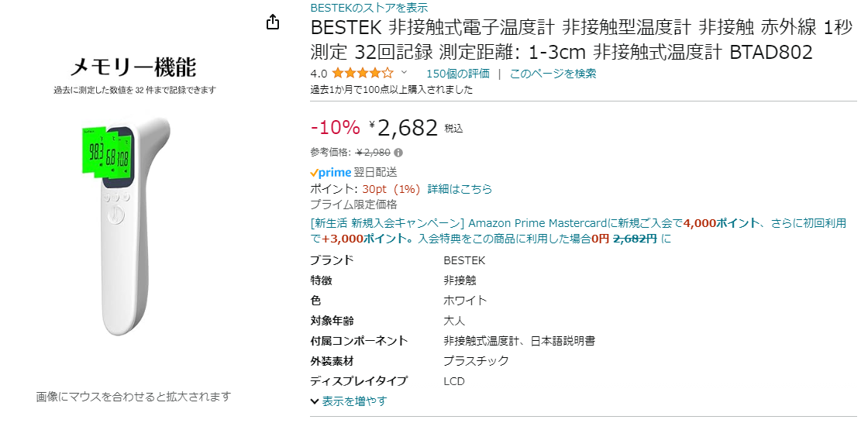
Task: Click the 画像にマウスを合わせると拡大されます caption
Action: tap(133, 397)
